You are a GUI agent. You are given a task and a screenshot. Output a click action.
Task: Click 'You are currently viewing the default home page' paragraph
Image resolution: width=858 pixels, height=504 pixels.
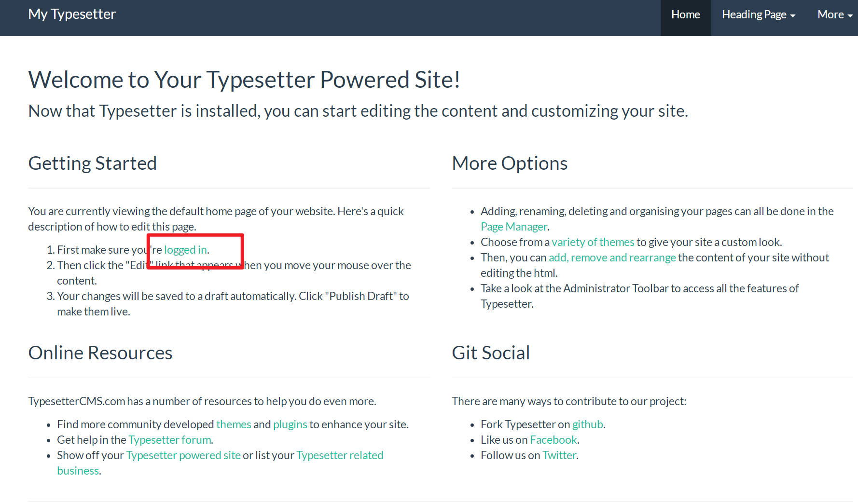point(216,219)
